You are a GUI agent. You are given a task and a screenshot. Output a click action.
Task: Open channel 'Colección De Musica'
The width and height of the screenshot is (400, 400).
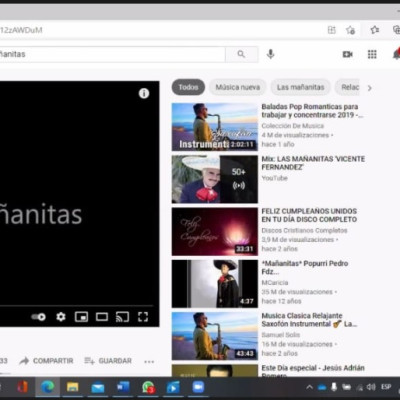coord(292,126)
